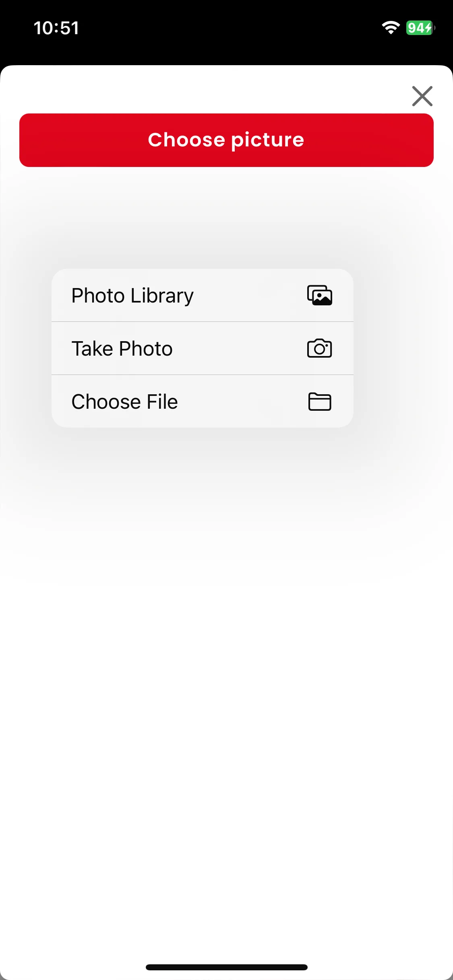Tap the charging bolt symbol in the battery icon

429,28
